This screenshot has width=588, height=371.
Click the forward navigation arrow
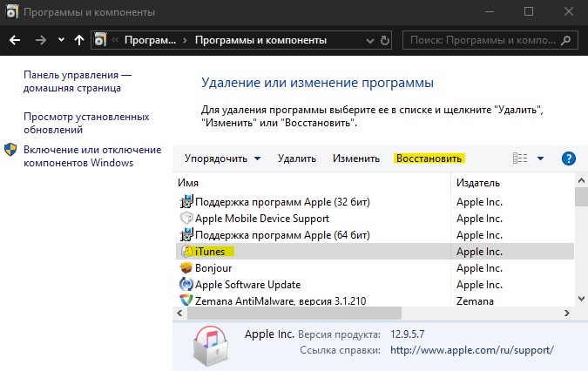(x=40, y=40)
